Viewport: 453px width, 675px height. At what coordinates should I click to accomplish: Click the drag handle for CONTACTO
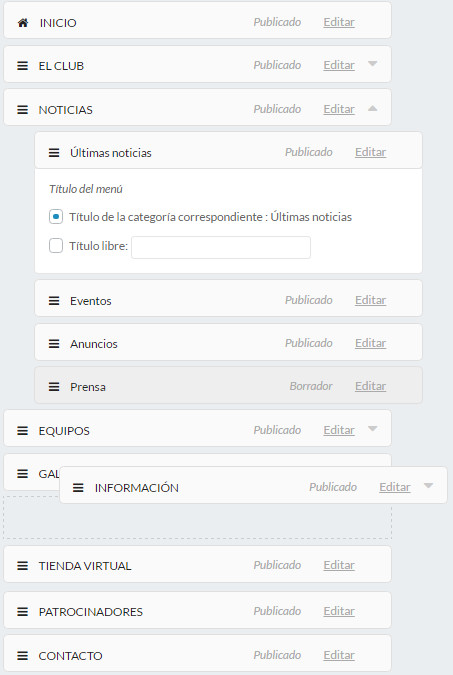pyautogui.click(x=22, y=656)
